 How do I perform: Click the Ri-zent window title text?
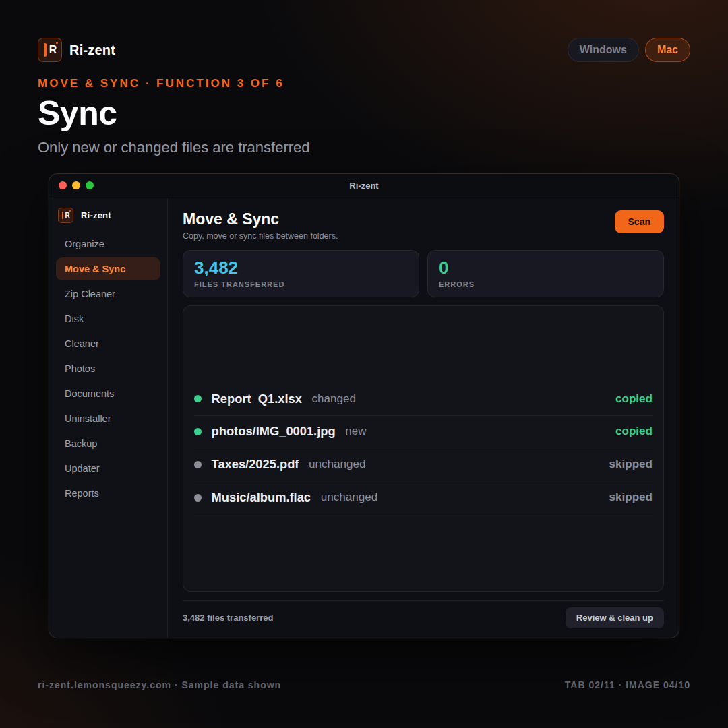(x=364, y=186)
